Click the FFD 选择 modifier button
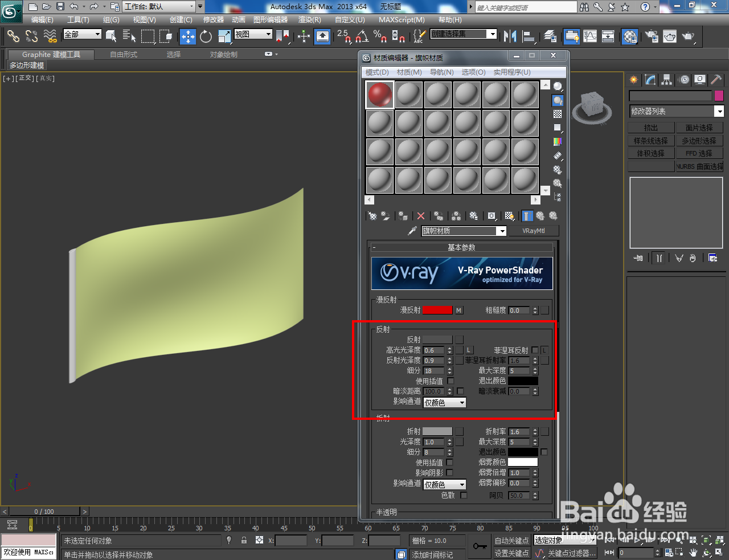Image resolution: width=729 pixels, height=560 pixels. (699, 153)
